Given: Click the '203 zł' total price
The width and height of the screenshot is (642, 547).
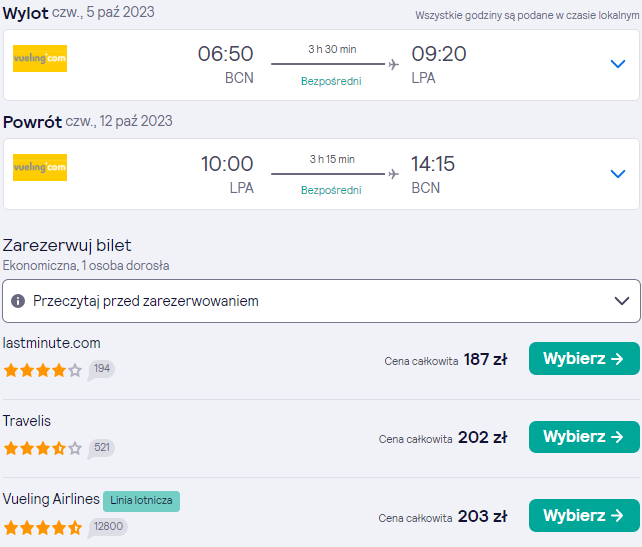Looking at the screenshot, I should (x=483, y=516).
